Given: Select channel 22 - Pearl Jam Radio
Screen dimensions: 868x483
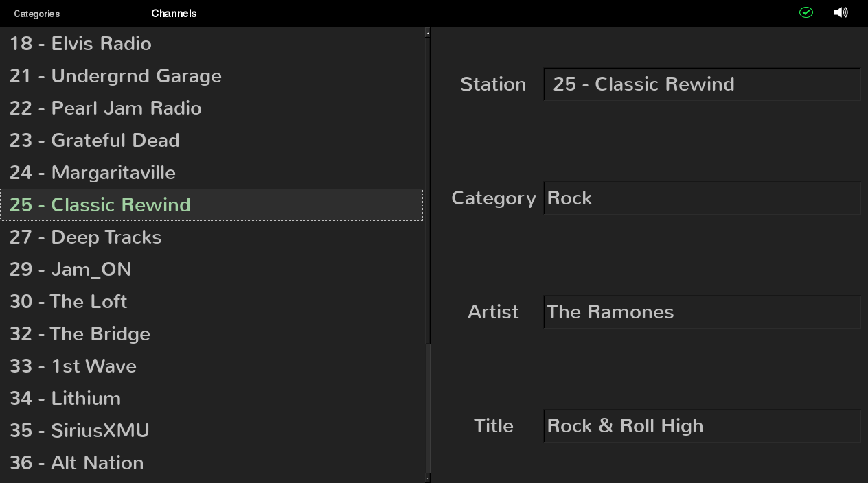Looking at the screenshot, I should 212,108.
